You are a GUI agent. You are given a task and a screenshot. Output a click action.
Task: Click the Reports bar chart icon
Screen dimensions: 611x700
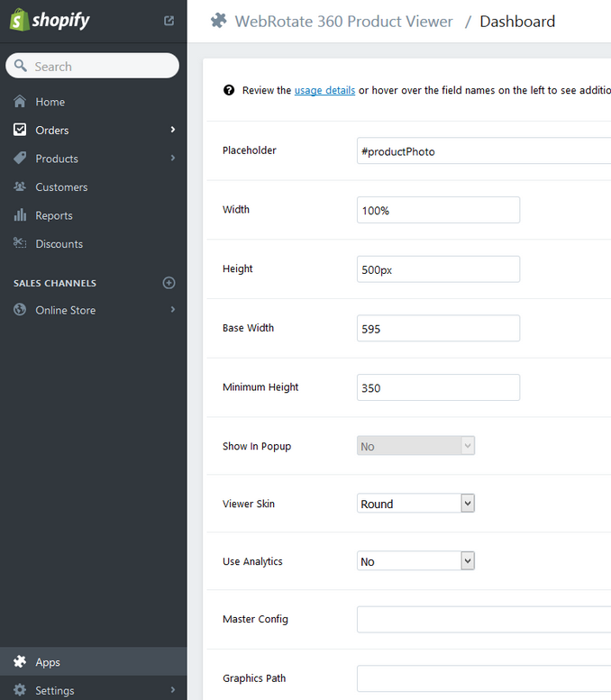20,214
